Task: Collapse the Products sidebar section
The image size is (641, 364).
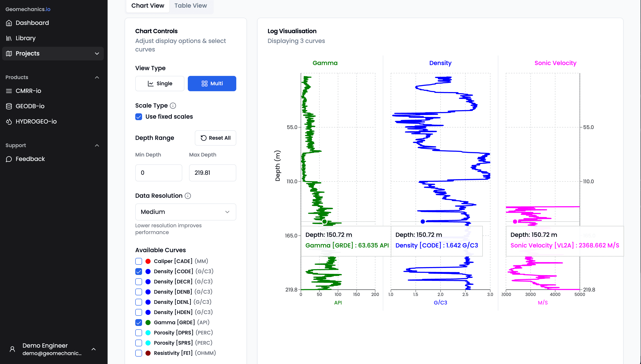Action: [97, 78]
